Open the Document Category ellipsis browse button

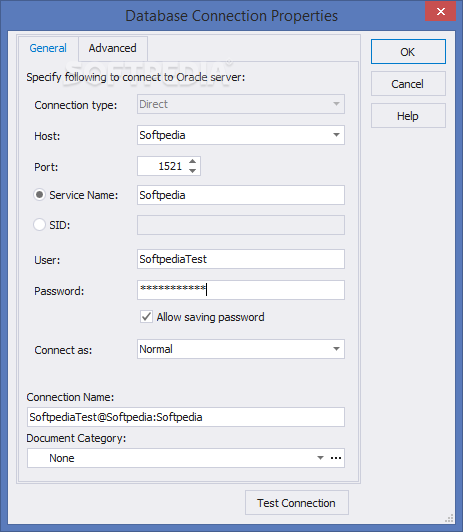(x=336, y=458)
